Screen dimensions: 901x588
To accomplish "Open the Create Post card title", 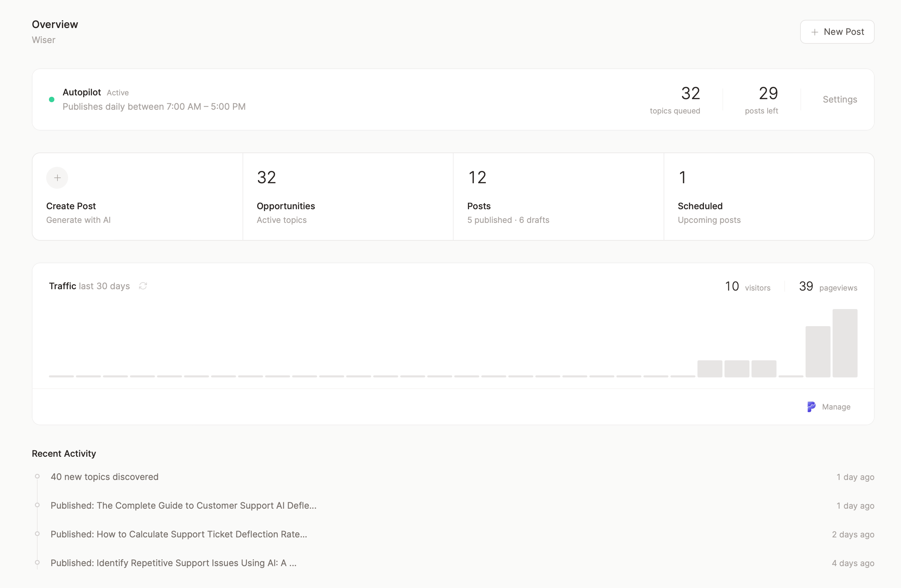I will tap(71, 206).
